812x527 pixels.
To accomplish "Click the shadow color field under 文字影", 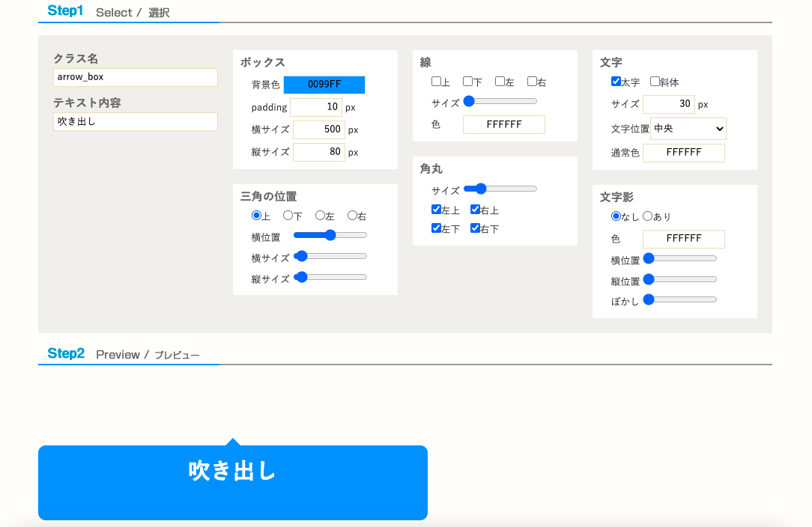I will point(683,239).
